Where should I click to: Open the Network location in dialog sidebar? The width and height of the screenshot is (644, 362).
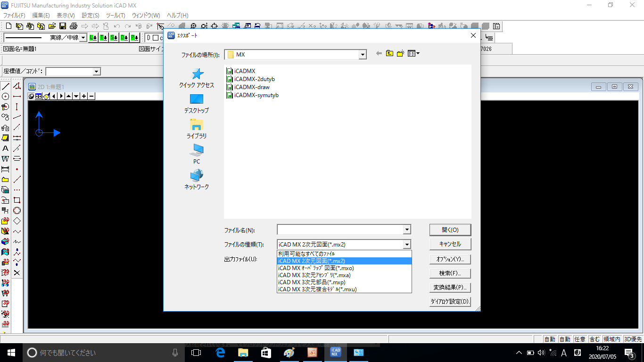click(x=197, y=180)
